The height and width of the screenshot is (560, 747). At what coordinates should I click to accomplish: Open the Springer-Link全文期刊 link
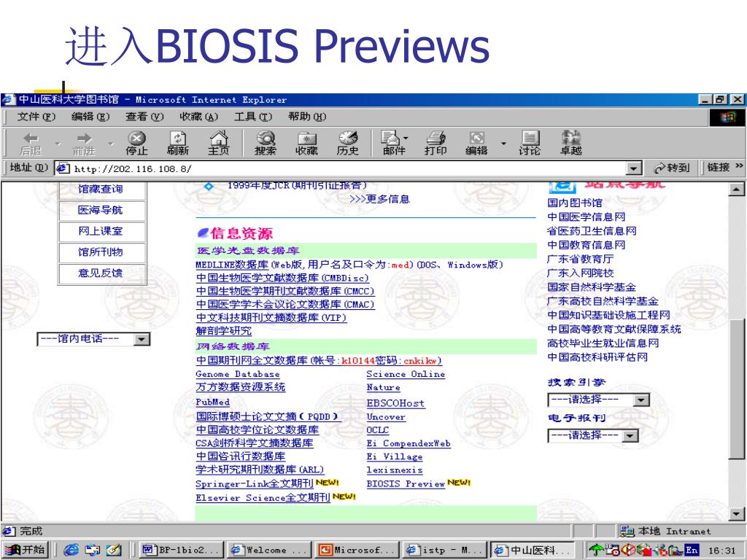255,484
